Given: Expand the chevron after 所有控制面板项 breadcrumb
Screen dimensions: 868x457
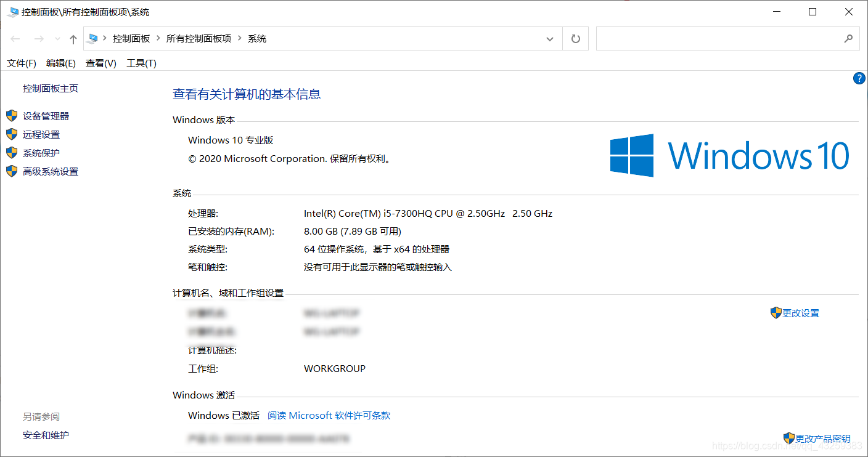Looking at the screenshot, I should pyautogui.click(x=240, y=38).
